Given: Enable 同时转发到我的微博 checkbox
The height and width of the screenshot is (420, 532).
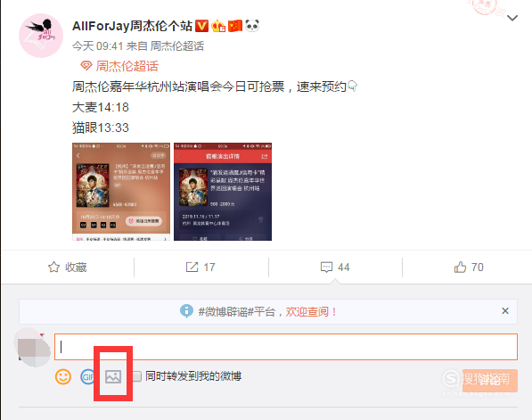Looking at the screenshot, I should coord(136,376).
